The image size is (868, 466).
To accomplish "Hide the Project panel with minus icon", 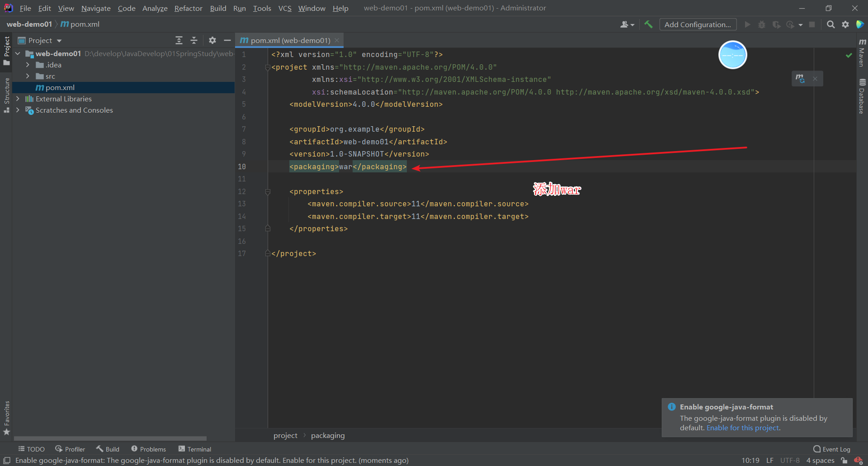I will click(x=227, y=40).
